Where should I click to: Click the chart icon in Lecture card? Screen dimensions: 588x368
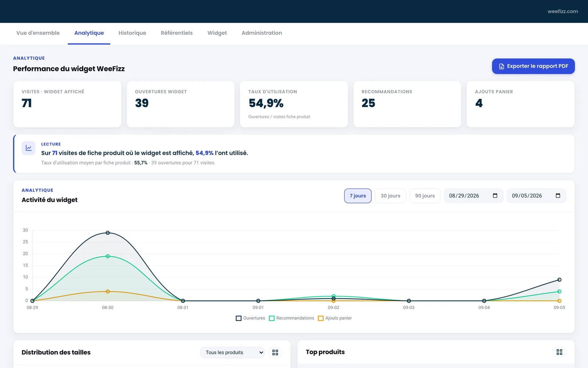click(29, 148)
